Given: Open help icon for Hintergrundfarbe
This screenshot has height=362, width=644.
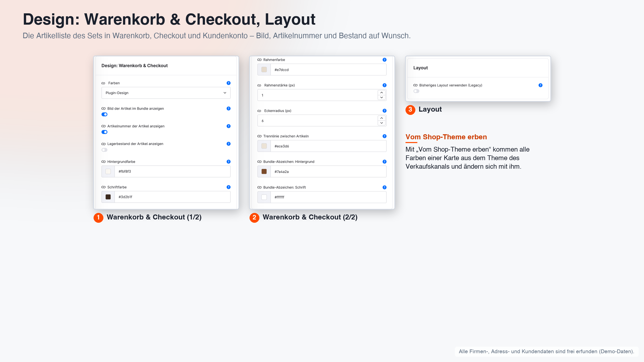Looking at the screenshot, I should coord(228,162).
